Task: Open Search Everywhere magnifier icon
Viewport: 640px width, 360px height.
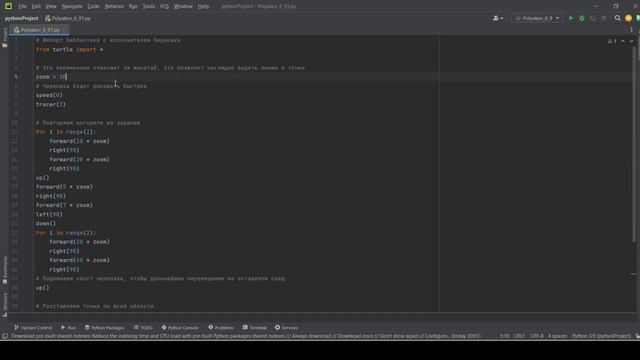Action: pyautogui.click(x=618, y=18)
